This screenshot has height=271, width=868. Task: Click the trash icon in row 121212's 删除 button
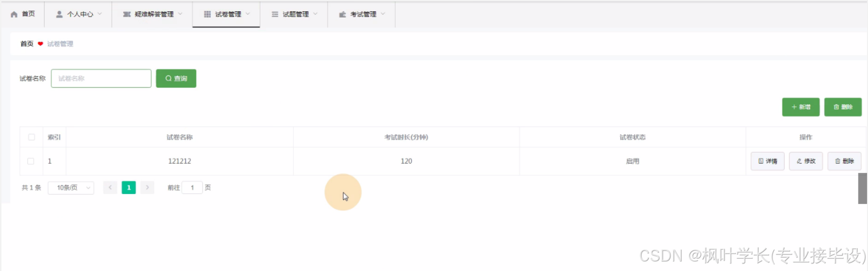point(838,161)
